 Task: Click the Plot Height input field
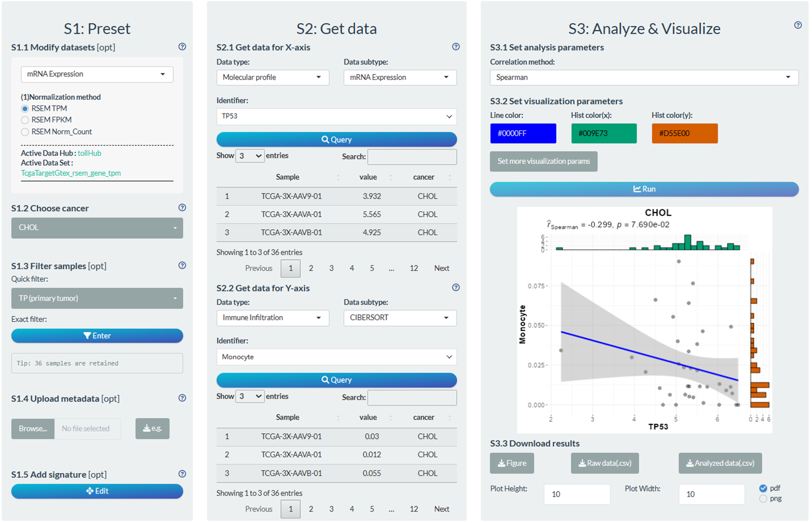[x=577, y=494]
